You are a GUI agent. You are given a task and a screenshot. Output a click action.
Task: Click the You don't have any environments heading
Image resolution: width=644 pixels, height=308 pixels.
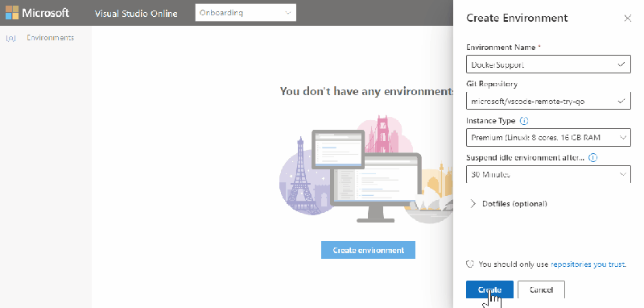(x=366, y=91)
